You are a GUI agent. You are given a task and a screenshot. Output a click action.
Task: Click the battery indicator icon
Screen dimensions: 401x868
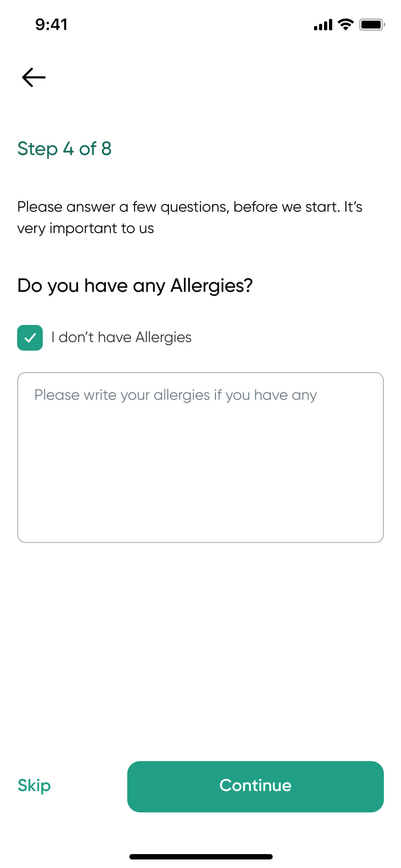click(372, 25)
